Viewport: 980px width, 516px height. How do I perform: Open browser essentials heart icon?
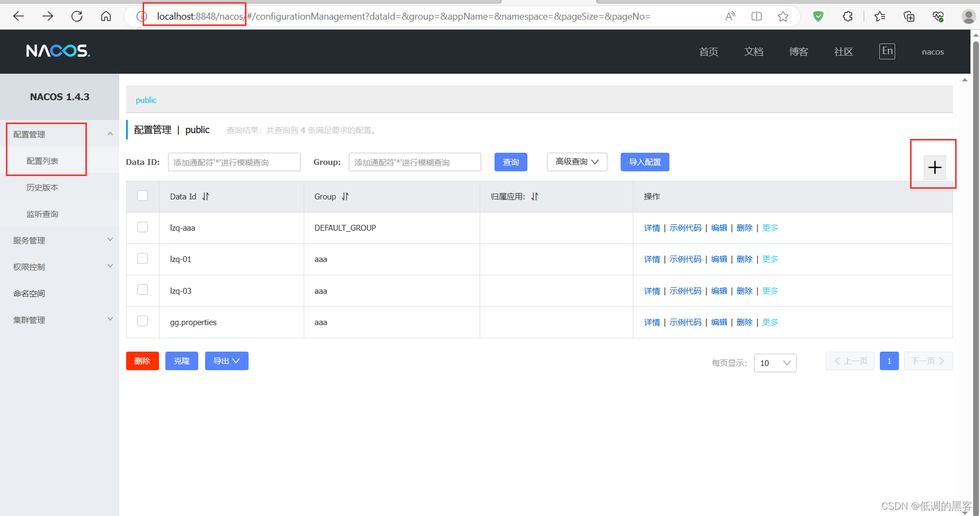click(938, 16)
